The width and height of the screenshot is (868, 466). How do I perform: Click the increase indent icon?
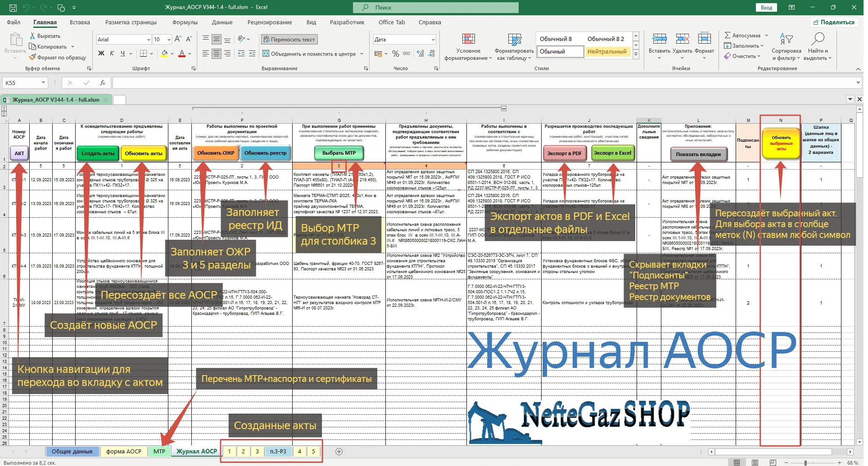[252, 54]
